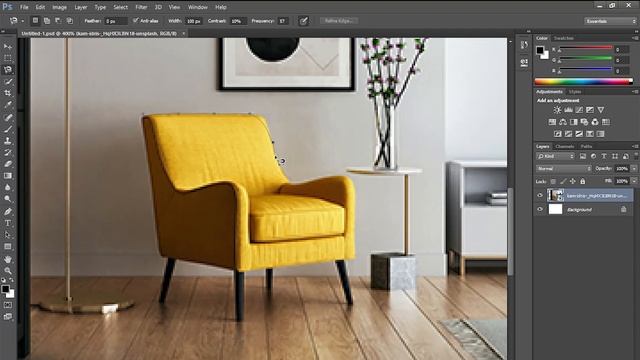Open the tool preset picker arrow
This screenshot has height=360, width=640.
tap(23, 21)
